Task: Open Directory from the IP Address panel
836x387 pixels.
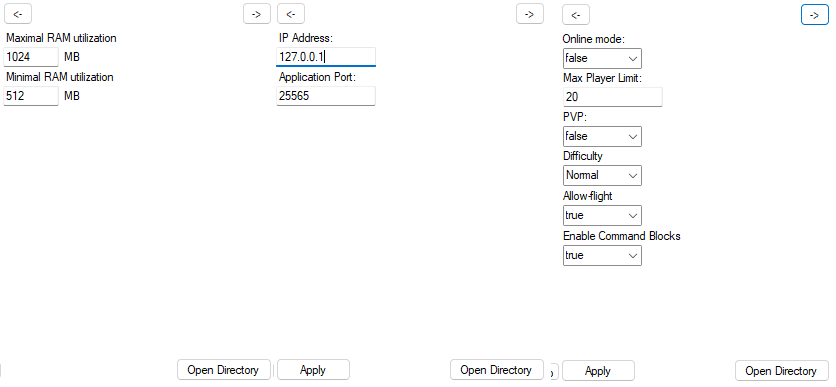Action: coord(496,369)
